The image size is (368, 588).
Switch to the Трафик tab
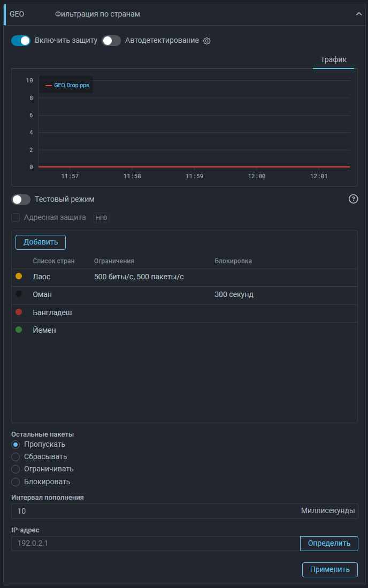click(333, 59)
